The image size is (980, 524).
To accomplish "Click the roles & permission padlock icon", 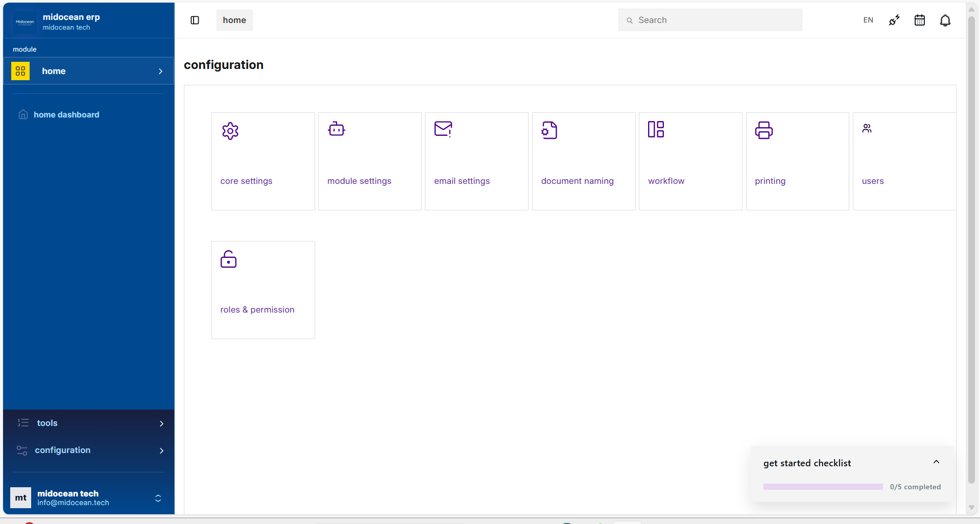I will pos(228,259).
